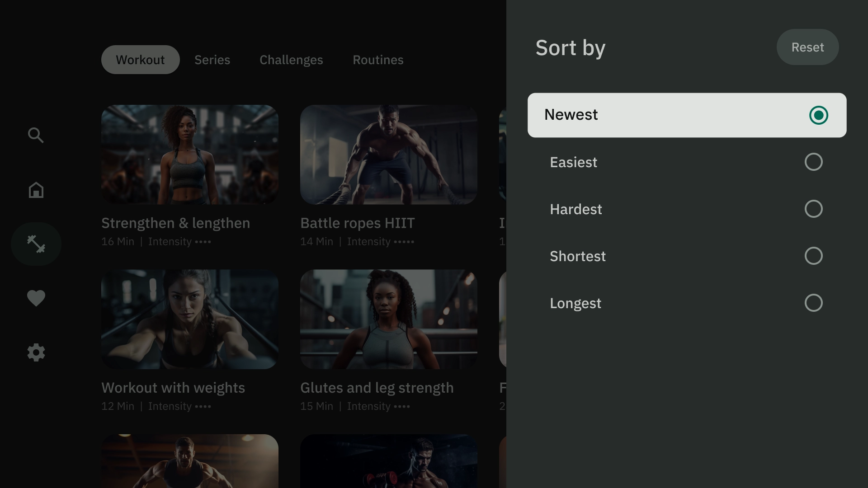Select the Series tab
This screenshot has height=488, width=868.
[x=212, y=59]
